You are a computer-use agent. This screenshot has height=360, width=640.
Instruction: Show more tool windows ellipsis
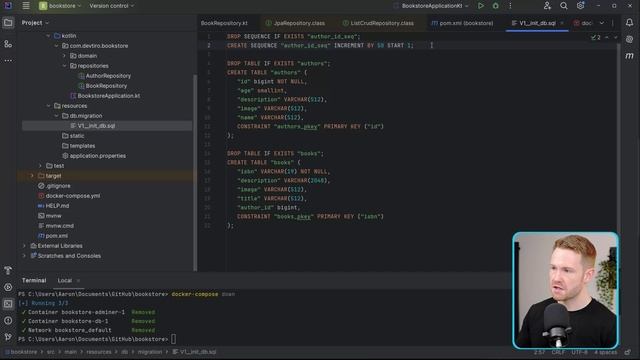(x=8, y=60)
